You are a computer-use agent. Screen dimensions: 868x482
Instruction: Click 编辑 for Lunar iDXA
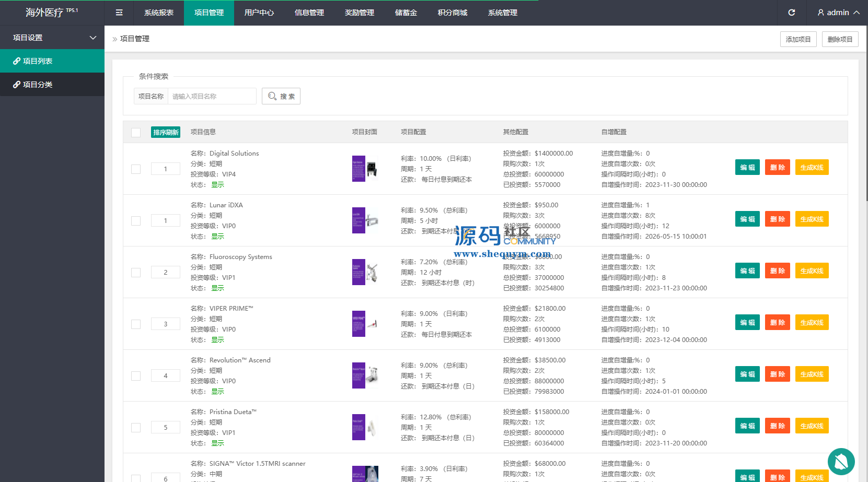pos(747,219)
